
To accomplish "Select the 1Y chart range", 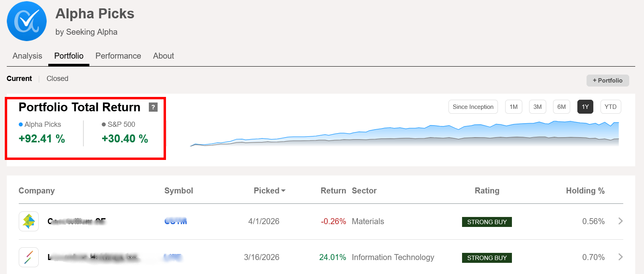I will click(585, 107).
